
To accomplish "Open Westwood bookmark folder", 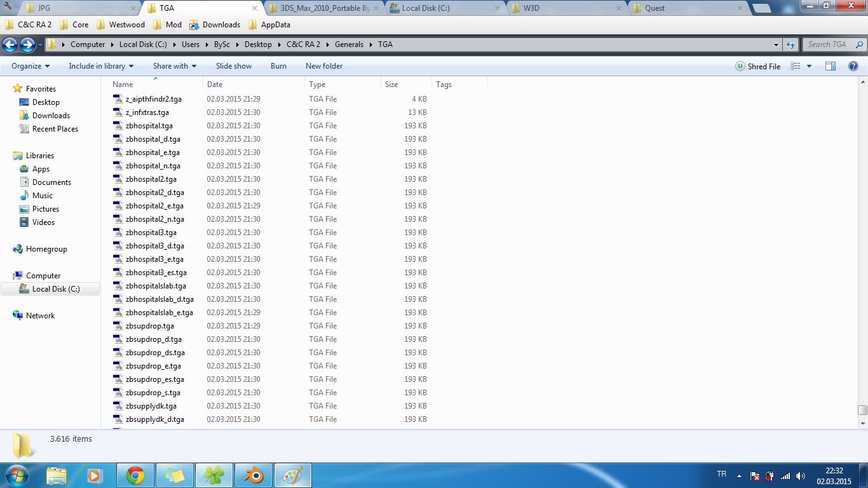I will pyautogui.click(x=121, y=25).
